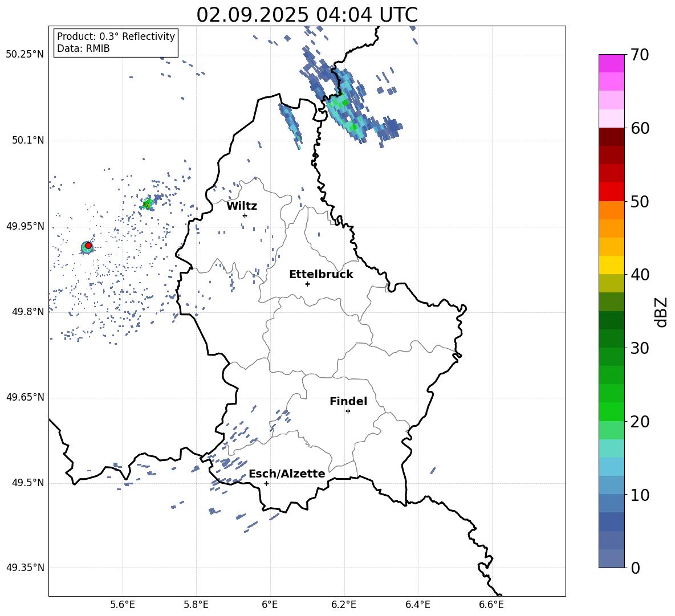Click the colorbar tick value 40

640,275
